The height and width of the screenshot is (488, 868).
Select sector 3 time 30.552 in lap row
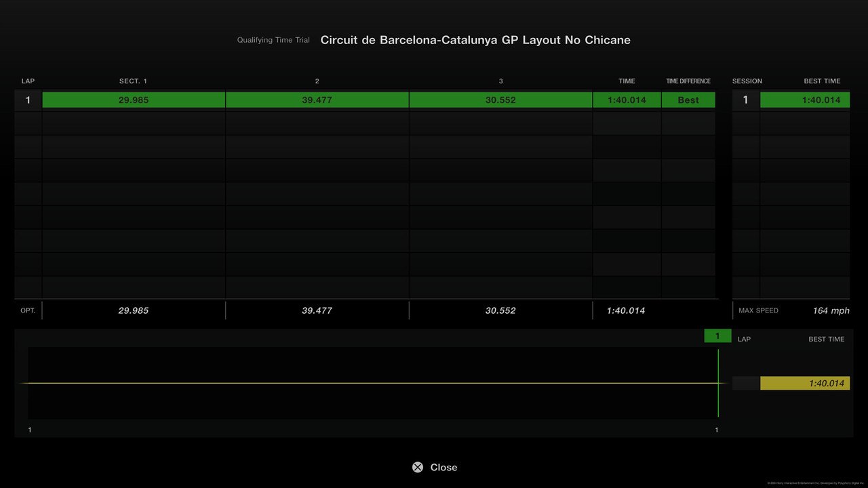click(500, 100)
